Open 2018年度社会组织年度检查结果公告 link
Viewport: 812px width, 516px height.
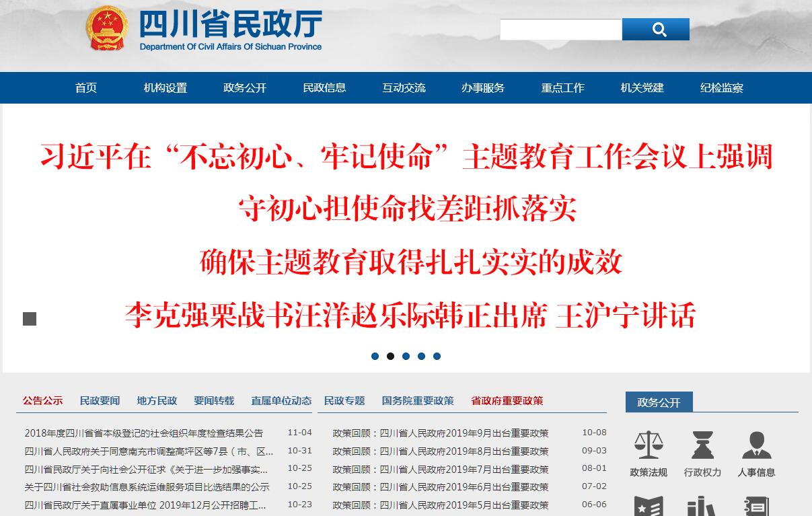point(144,433)
